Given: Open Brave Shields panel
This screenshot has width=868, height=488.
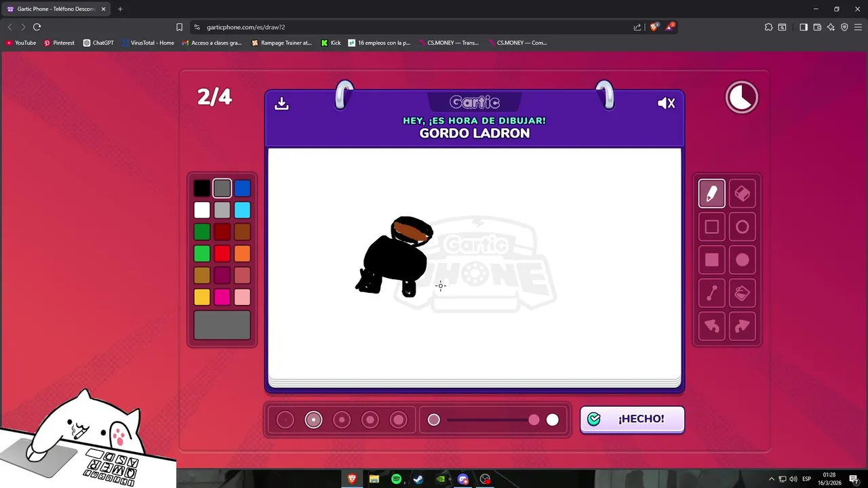Looking at the screenshot, I should (654, 27).
